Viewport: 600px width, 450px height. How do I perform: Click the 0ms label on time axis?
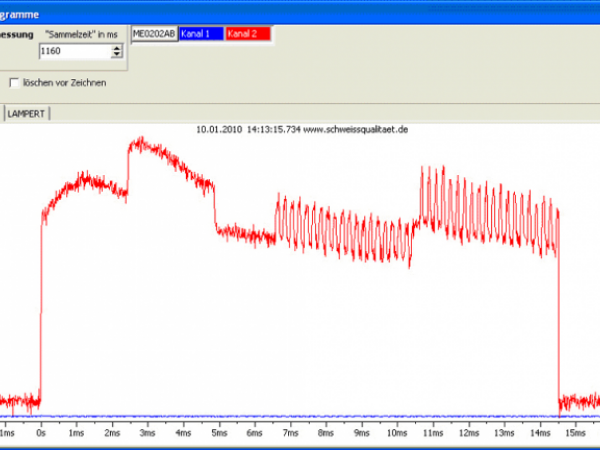pos(40,434)
